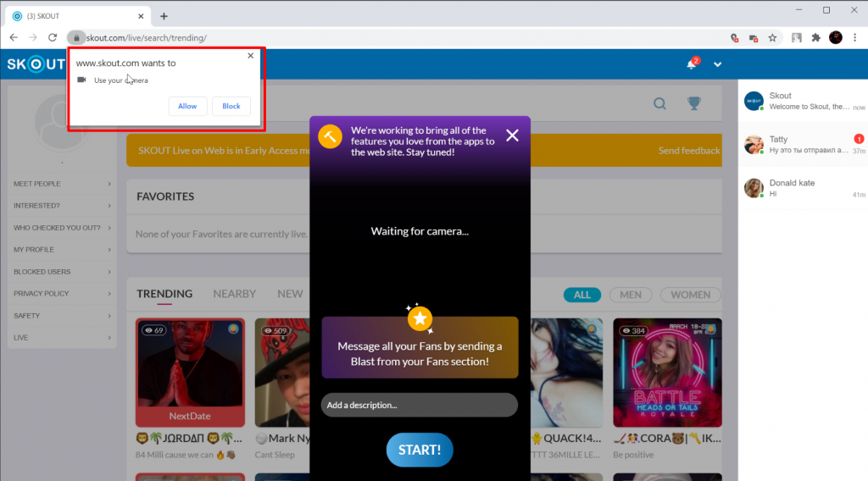Open Chrome three-dot menu

click(x=854, y=37)
